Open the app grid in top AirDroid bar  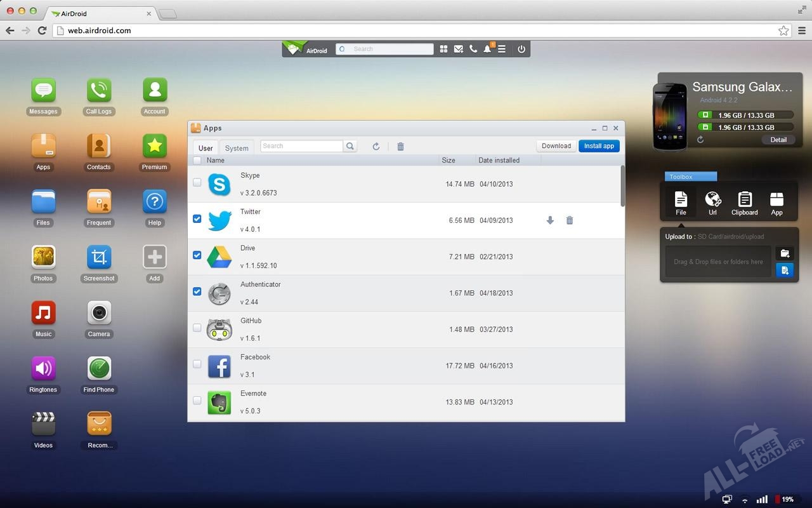[443, 49]
